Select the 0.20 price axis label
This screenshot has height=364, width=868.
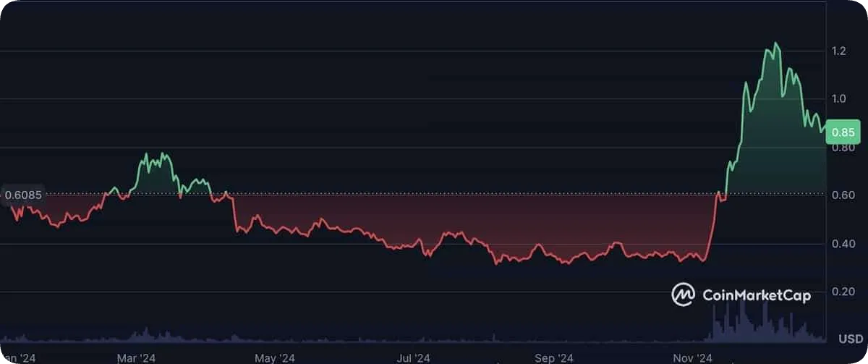click(842, 292)
